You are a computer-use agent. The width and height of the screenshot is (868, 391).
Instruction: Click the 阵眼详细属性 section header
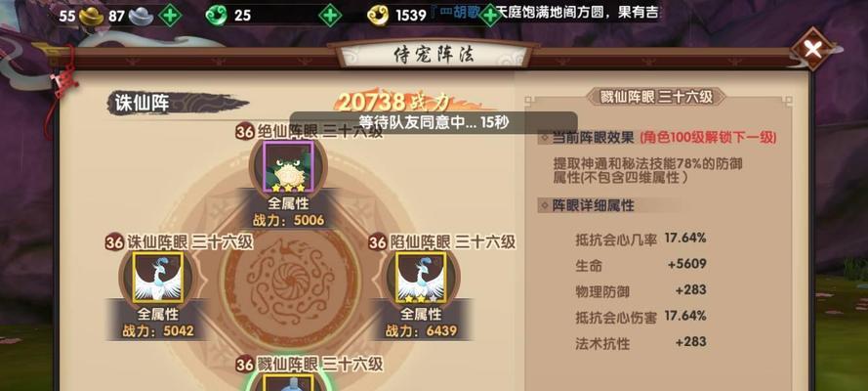coord(594,206)
